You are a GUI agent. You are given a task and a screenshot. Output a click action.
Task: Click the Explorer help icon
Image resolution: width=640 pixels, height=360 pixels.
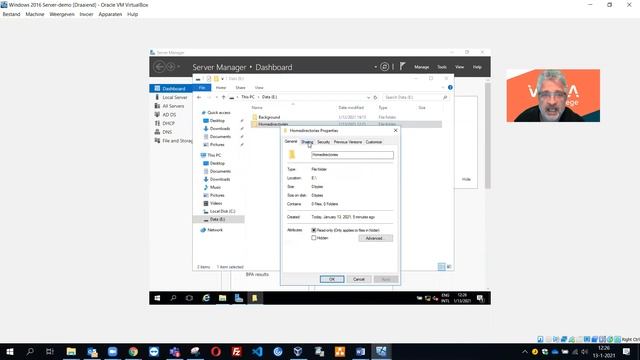click(450, 87)
